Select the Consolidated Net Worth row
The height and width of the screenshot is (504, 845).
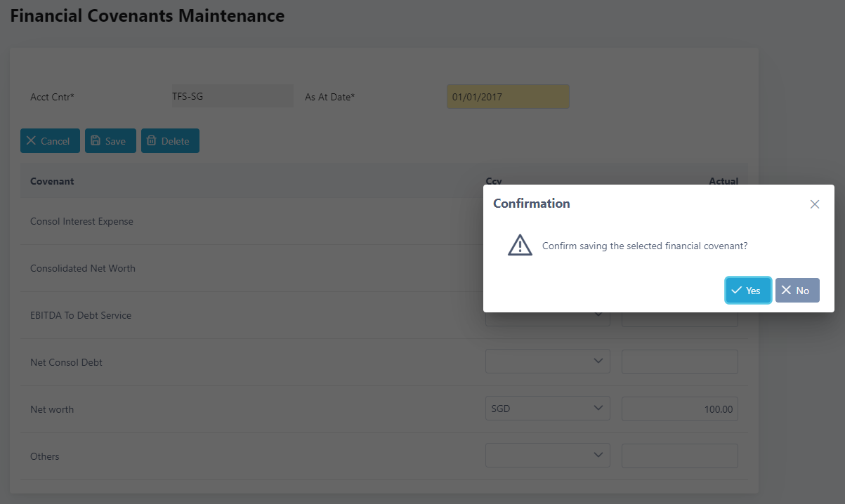83,269
